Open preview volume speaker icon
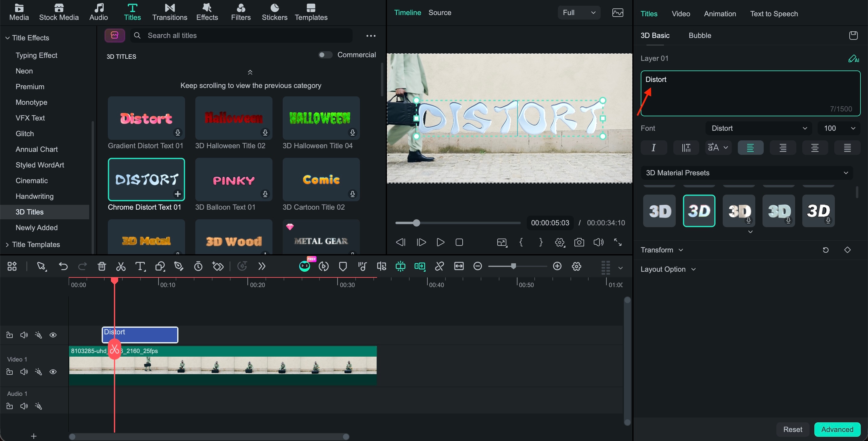The height and width of the screenshot is (441, 868). click(599, 242)
